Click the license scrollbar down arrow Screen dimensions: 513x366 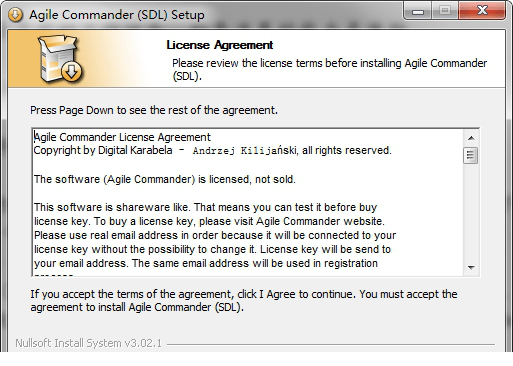[471, 267]
